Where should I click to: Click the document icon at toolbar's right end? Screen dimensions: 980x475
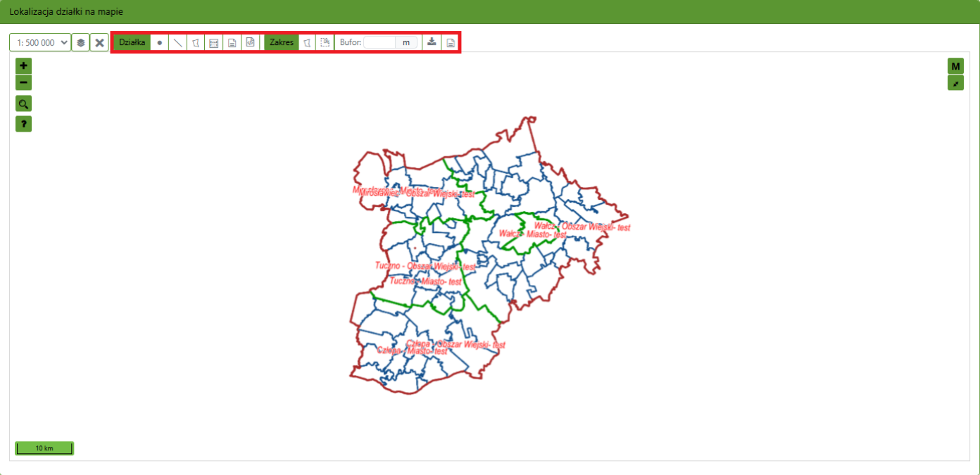(x=451, y=42)
